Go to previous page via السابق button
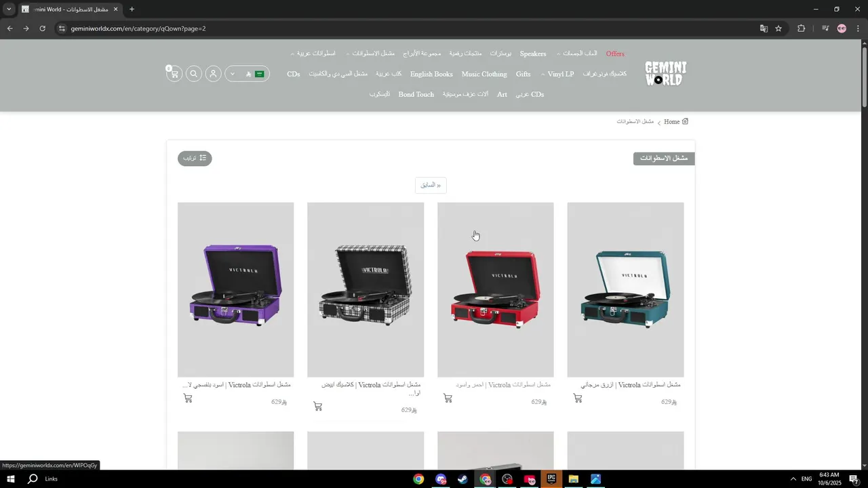Image resolution: width=868 pixels, height=488 pixels. (431, 185)
